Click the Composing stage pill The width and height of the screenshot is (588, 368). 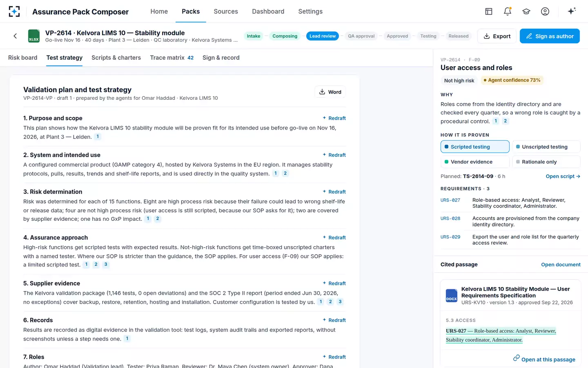tap(285, 36)
